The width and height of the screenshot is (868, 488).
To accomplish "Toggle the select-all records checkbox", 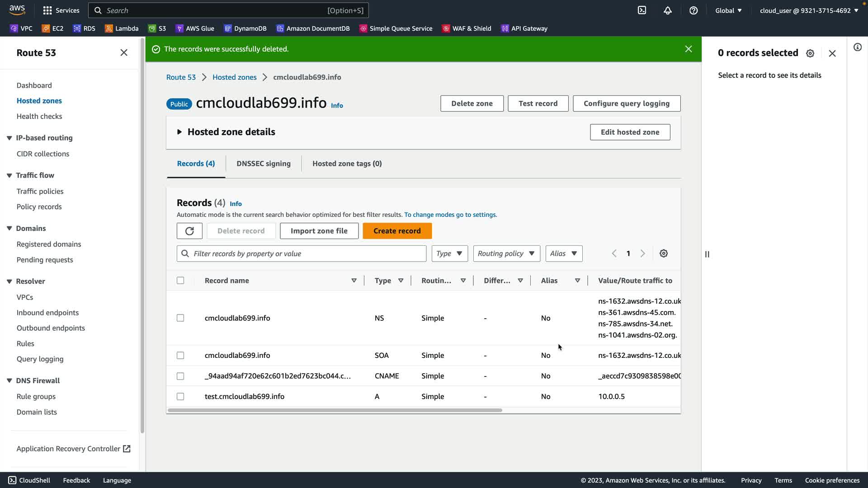I will [180, 281].
